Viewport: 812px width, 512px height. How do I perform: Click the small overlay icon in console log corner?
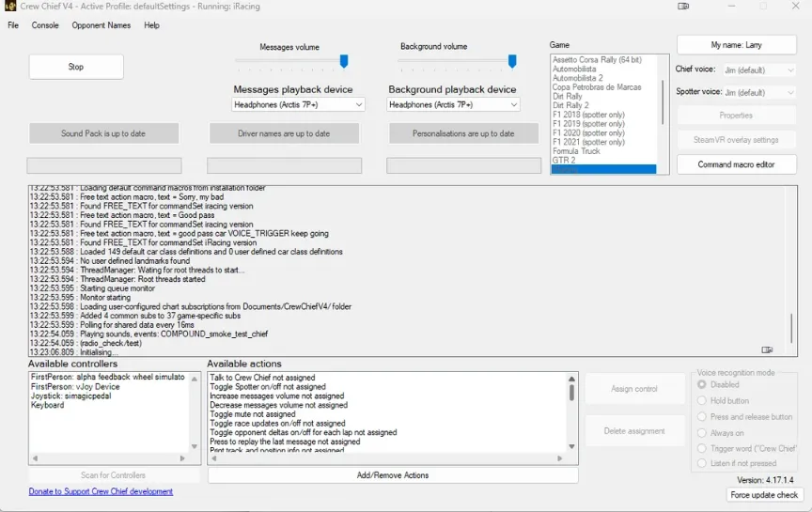click(x=767, y=350)
